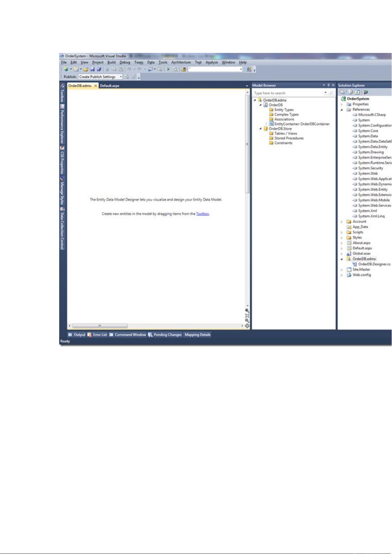Collapse the OrderDB.edmx node in Model Browser
Screen dimensions: 392x554
click(255, 100)
